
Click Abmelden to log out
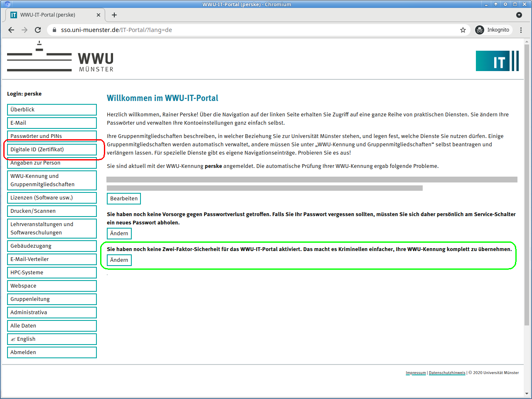click(x=52, y=352)
